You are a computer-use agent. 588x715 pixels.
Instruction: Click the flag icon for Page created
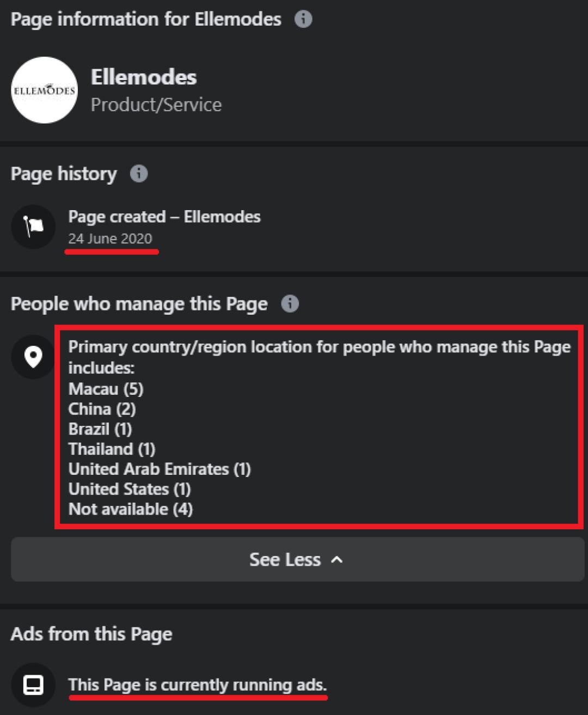tap(33, 227)
